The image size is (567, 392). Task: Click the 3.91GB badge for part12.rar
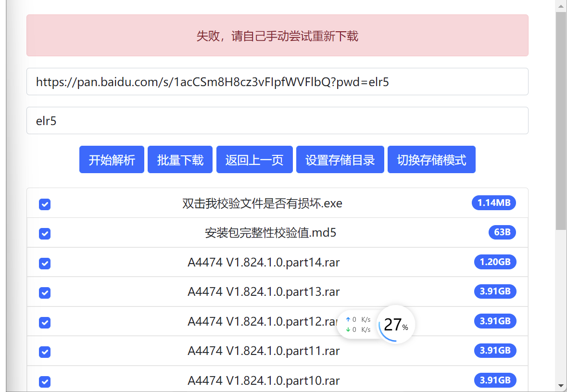[x=495, y=321]
